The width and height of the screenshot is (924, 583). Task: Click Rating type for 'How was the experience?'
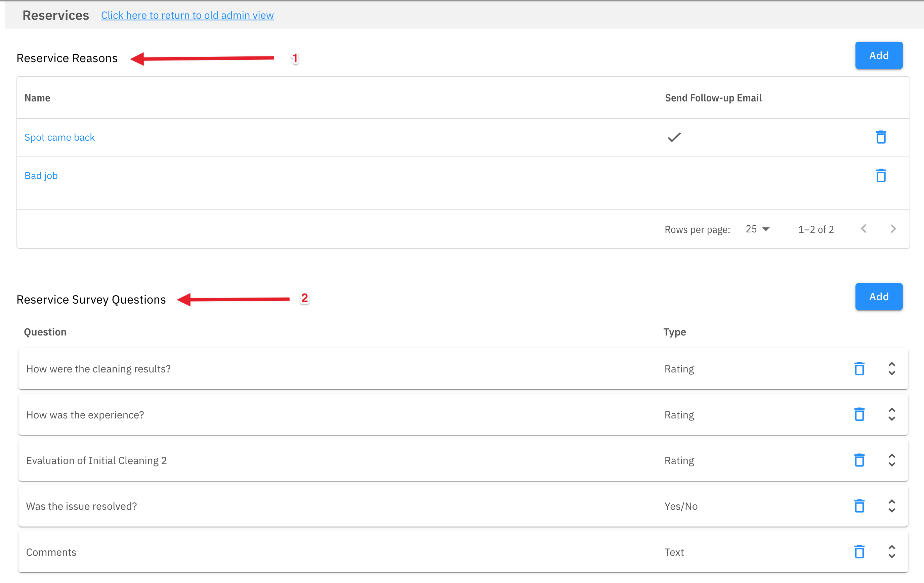point(679,415)
